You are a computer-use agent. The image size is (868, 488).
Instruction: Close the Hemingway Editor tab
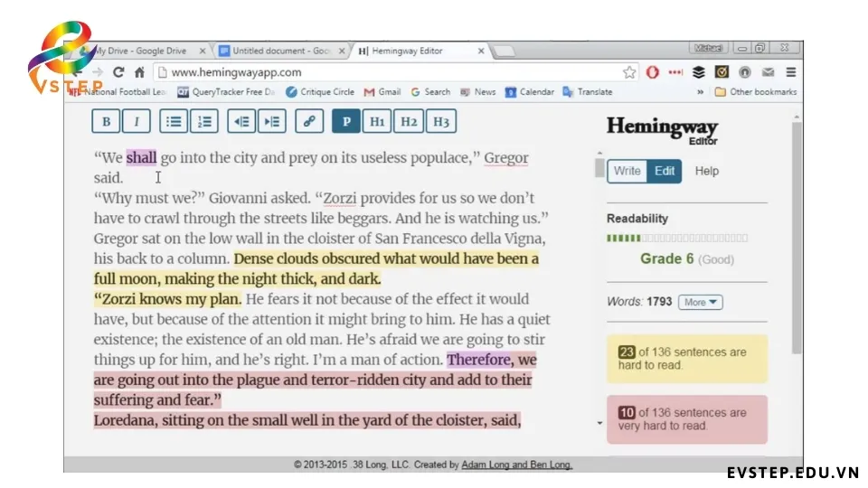[x=481, y=51]
